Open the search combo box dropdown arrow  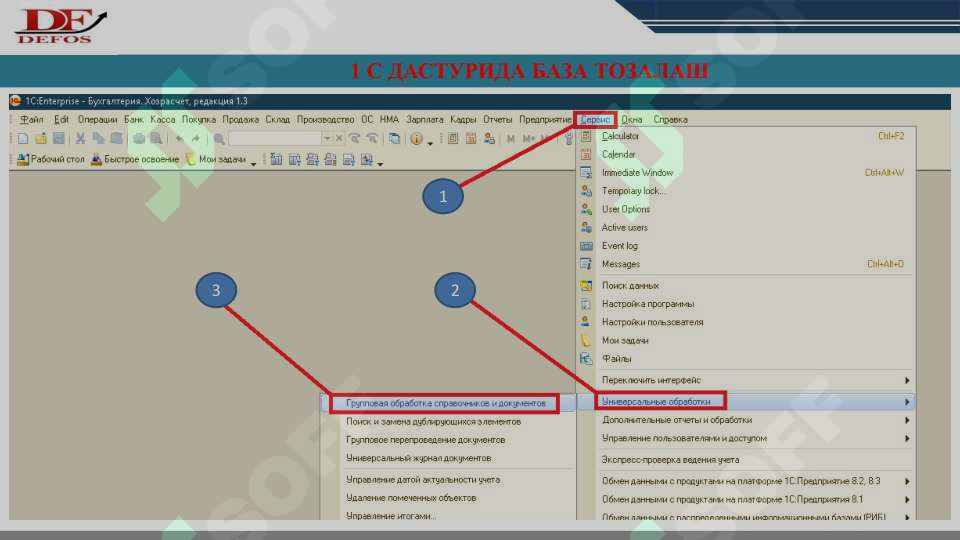pos(327,139)
